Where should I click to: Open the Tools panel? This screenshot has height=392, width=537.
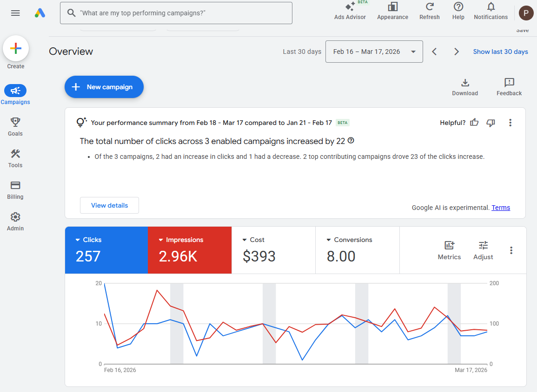[x=15, y=158]
